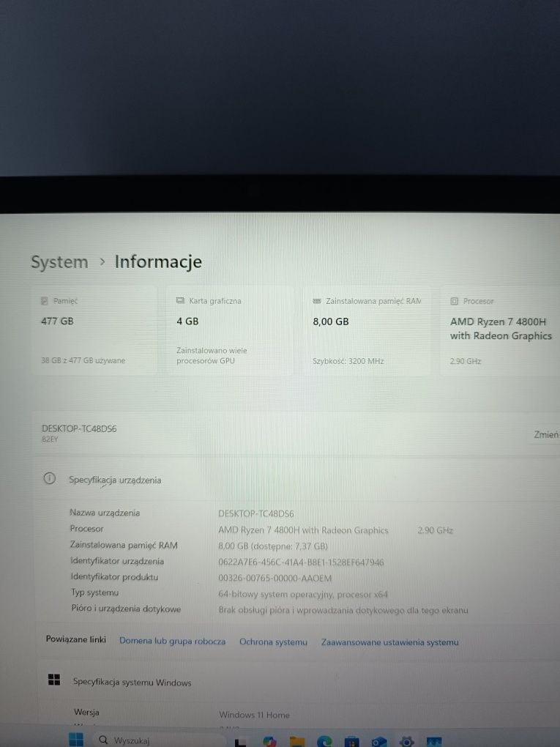560x747 pixels.
Task: Open Zaawansowane ustawienia systemu link
Action: (x=389, y=642)
